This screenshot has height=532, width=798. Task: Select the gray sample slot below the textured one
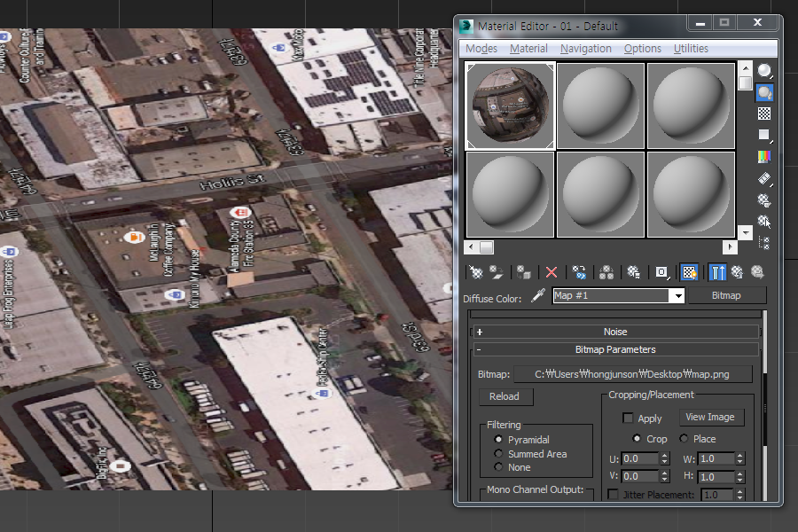(x=511, y=194)
